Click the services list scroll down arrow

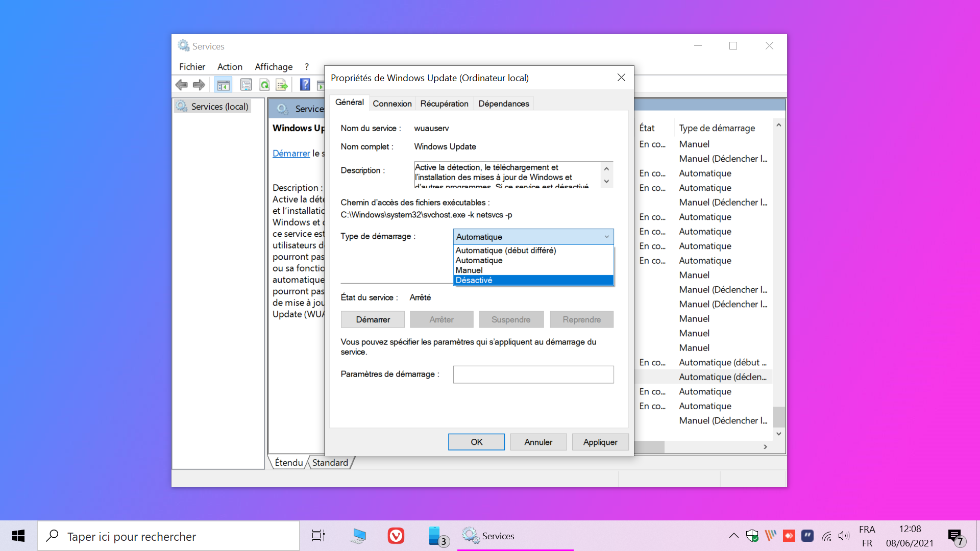(x=779, y=434)
